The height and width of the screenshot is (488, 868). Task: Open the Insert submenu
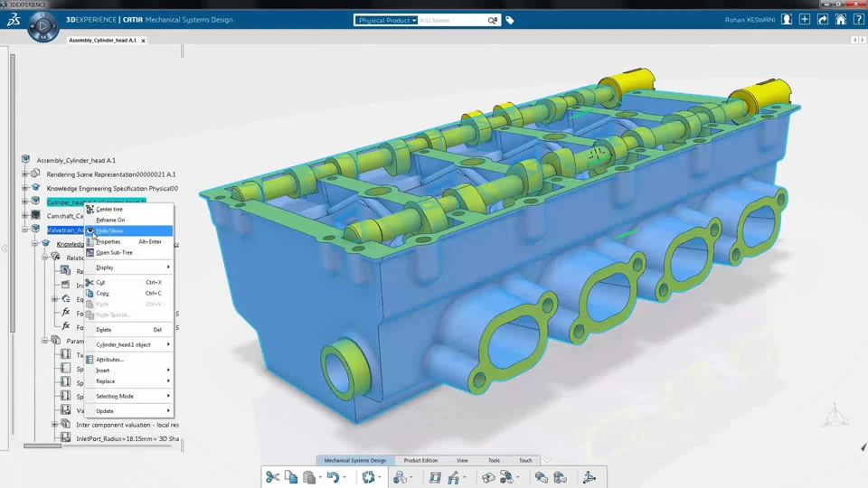(x=129, y=371)
